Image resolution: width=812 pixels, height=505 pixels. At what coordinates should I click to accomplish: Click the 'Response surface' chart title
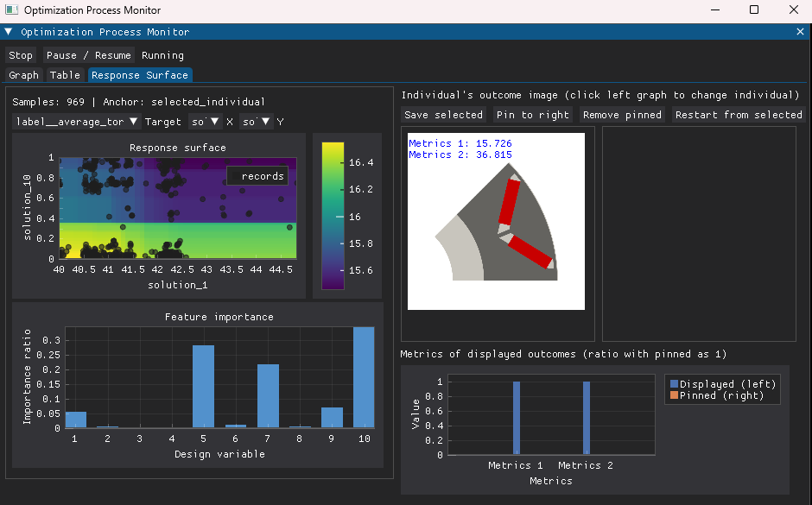point(178,148)
